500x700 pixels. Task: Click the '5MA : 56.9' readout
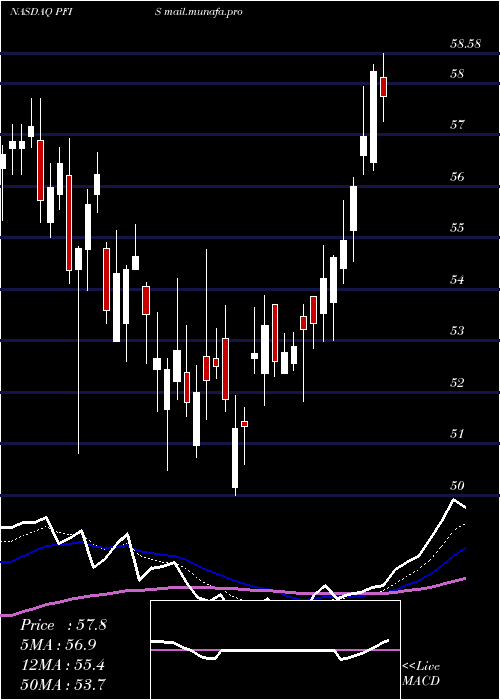[x=58, y=645]
